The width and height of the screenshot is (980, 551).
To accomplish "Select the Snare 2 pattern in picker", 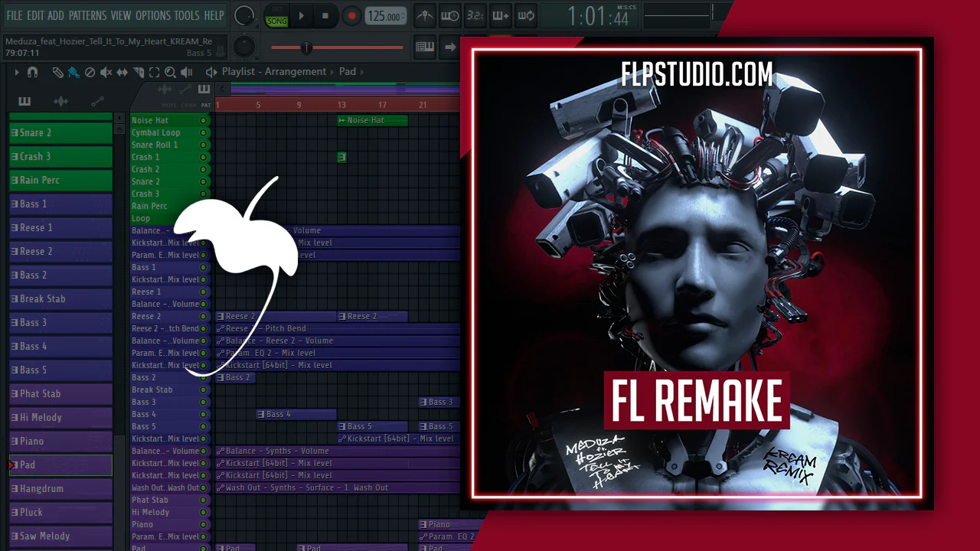I will (x=60, y=133).
